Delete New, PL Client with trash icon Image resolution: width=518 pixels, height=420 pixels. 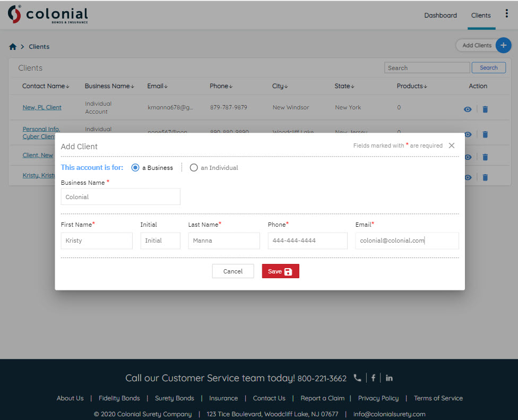(x=485, y=109)
